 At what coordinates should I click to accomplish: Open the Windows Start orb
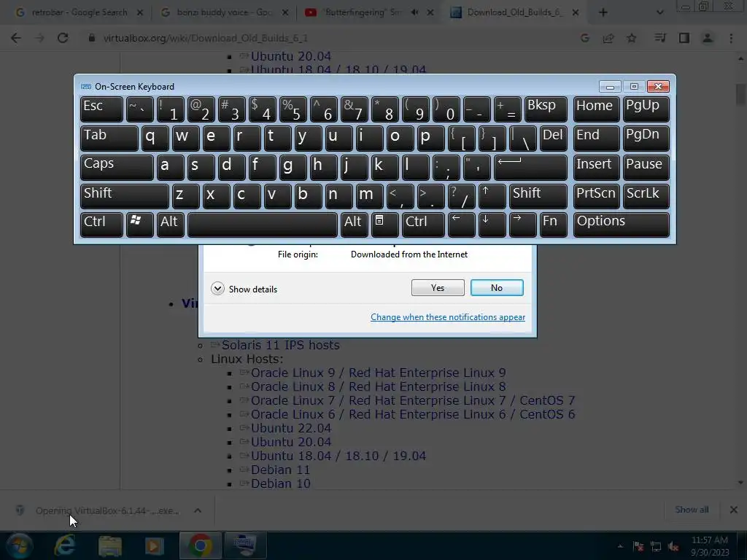(20, 545)
